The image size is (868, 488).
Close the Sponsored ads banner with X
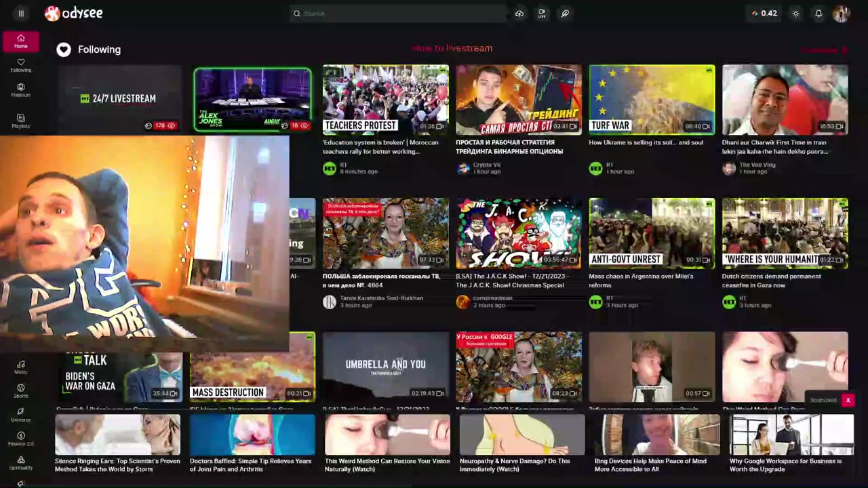click(848, 400)
